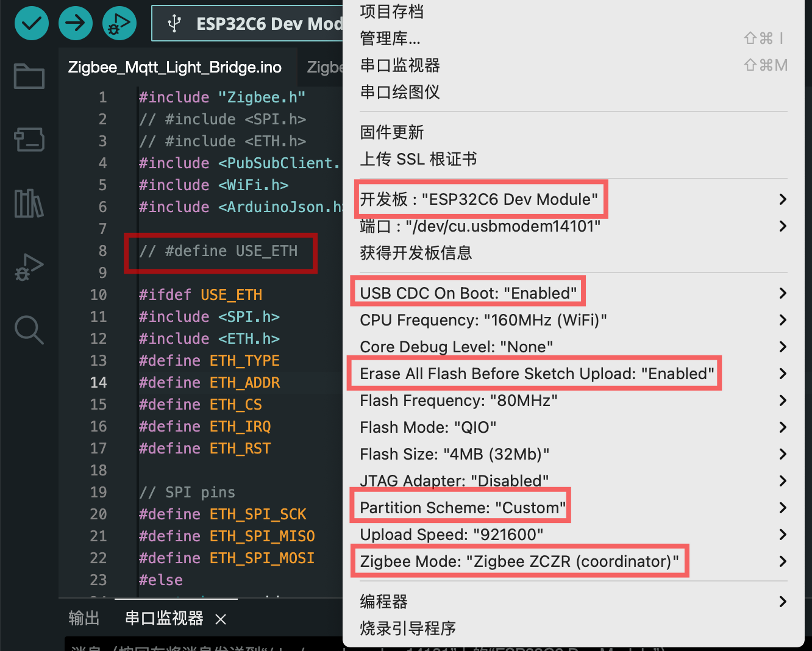Click the Verify checkmark button
Screen dimensions: 812x651
(x=31, y=23)
